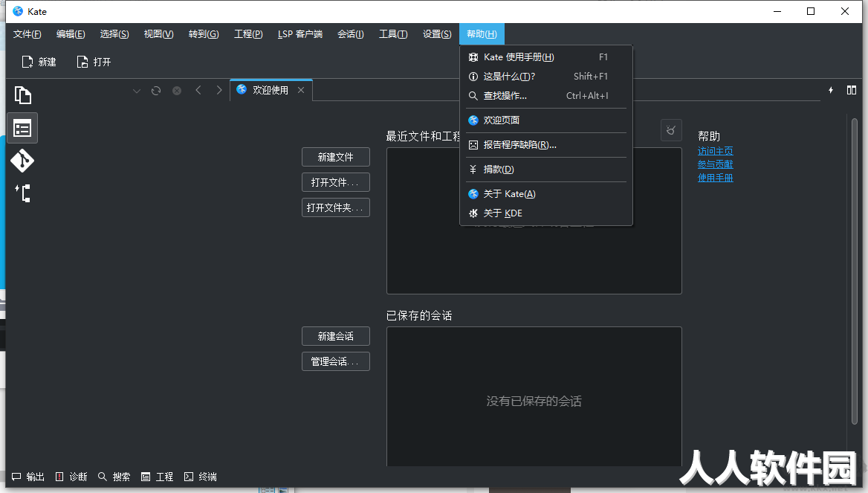This screenshot has height=493, width=868.
Task: Maximize the Kate window
Action: click(811, 11)
